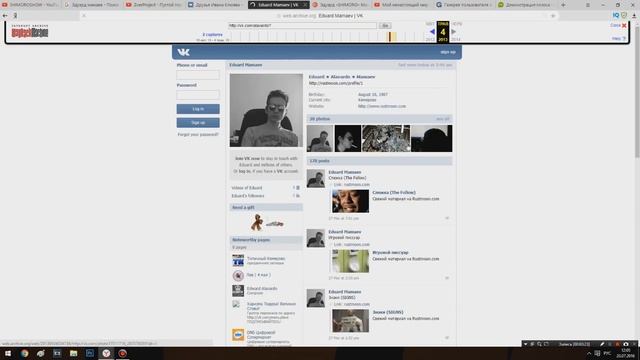The width and height of the screenshot is (640, 360).
Task: Open Noteworthy pages header
Action: (266, 240)
